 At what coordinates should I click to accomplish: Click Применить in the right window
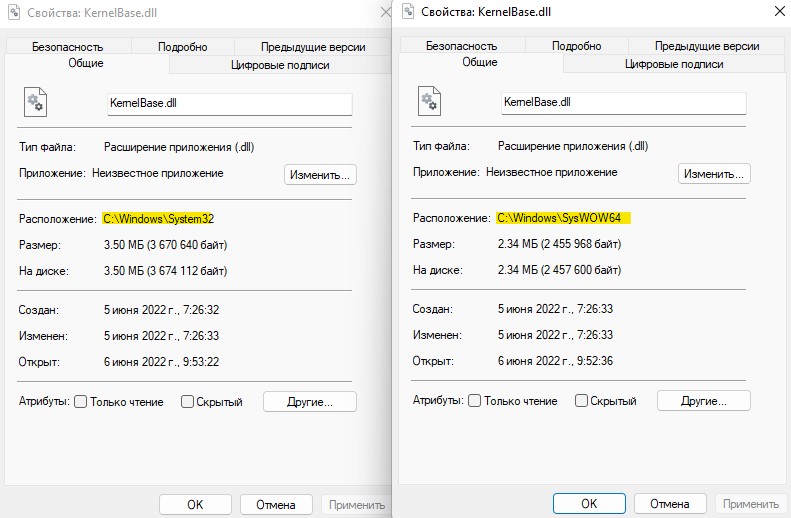pos(751,503)
